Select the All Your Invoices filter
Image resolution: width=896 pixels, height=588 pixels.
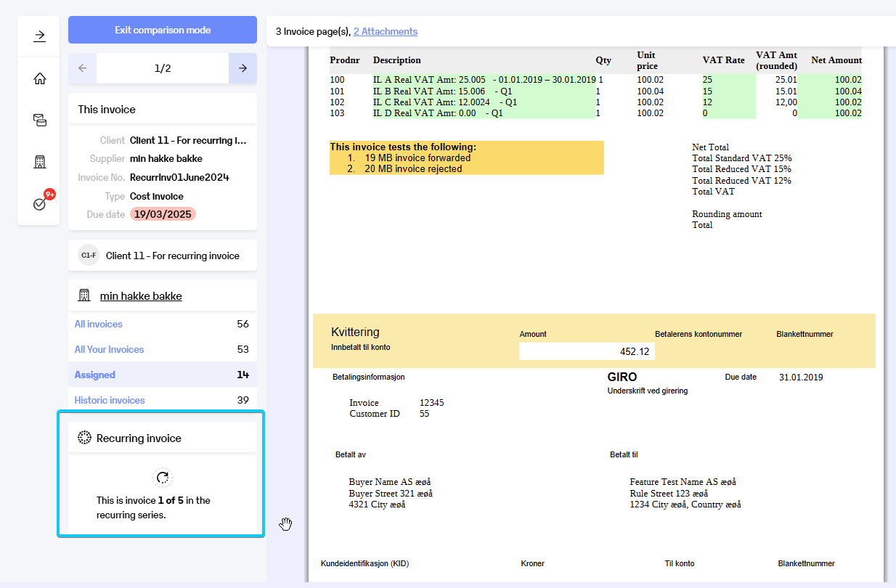(163, 349)
